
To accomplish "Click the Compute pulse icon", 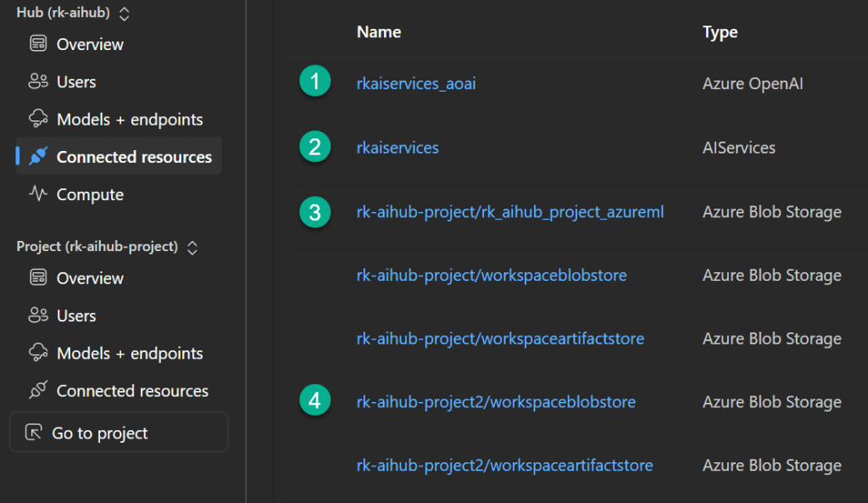I will (x=37, y=194).
